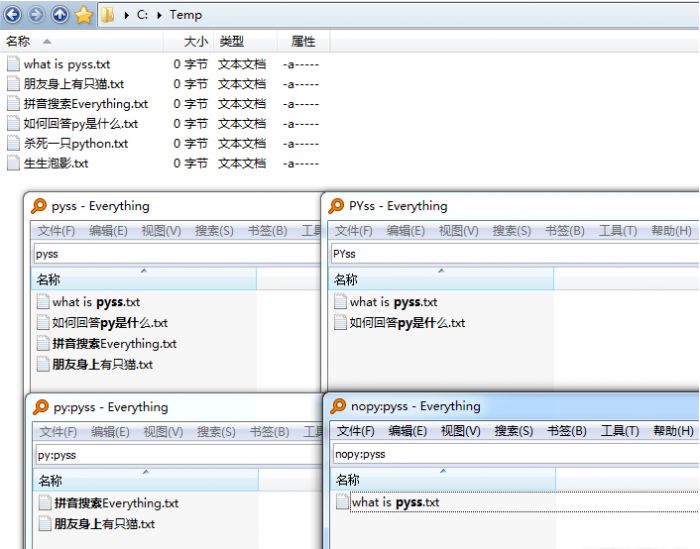Open 文件(F) menu in py:pyss window
This screenshot has width=700, height=549.
tap(58, 432)
